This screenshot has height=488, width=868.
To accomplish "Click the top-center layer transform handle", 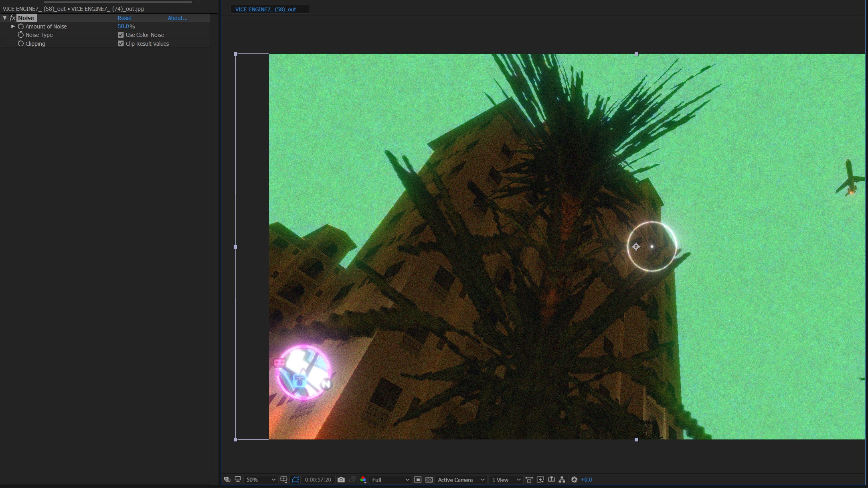I will click(636, 54).
